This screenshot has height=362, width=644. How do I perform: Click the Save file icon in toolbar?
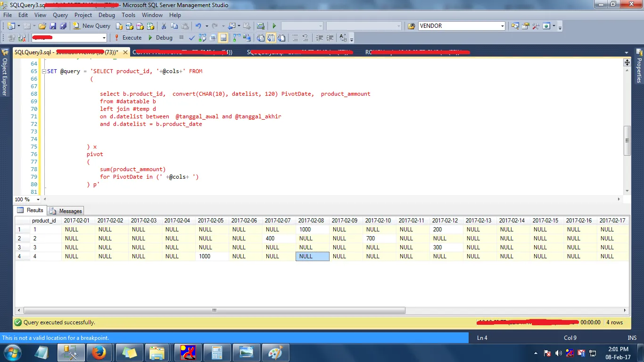tap(53, 26)
